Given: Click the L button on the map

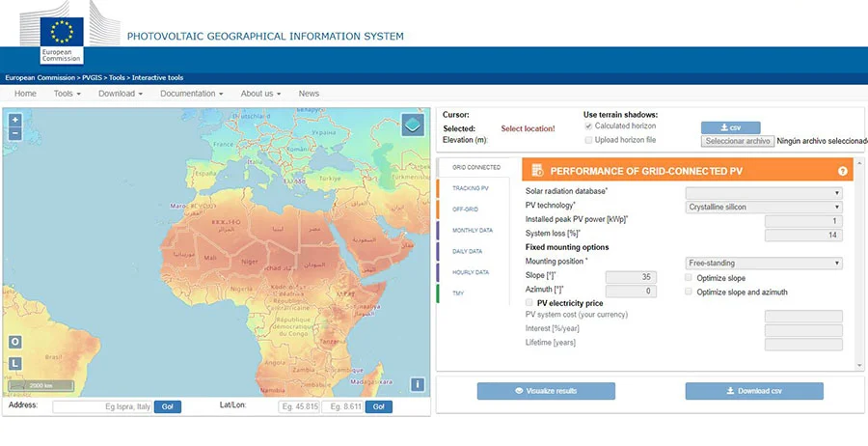Looking at the screenshot, I should [x=15, y=363].
